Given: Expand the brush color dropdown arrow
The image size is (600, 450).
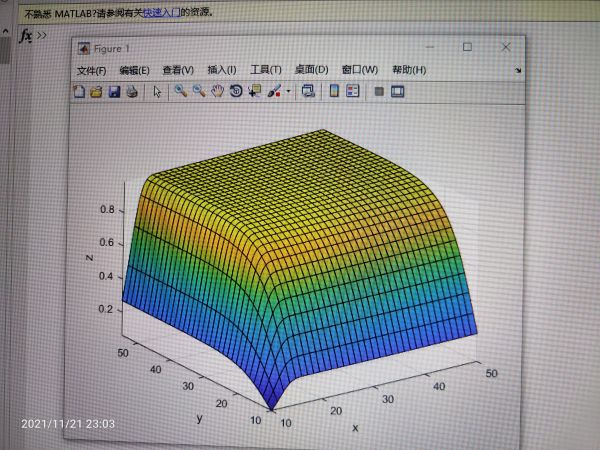Looking at the screenshot, I should (x=288, y=91).
